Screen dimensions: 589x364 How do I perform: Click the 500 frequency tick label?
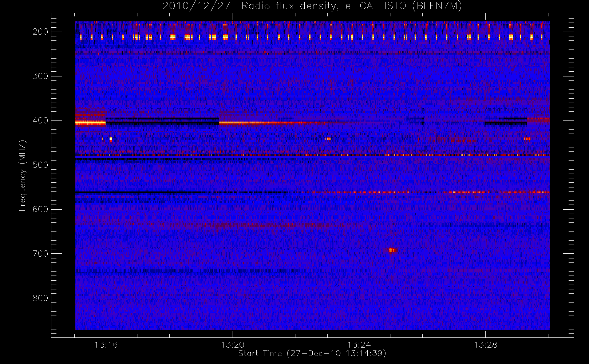pos(40,165)
